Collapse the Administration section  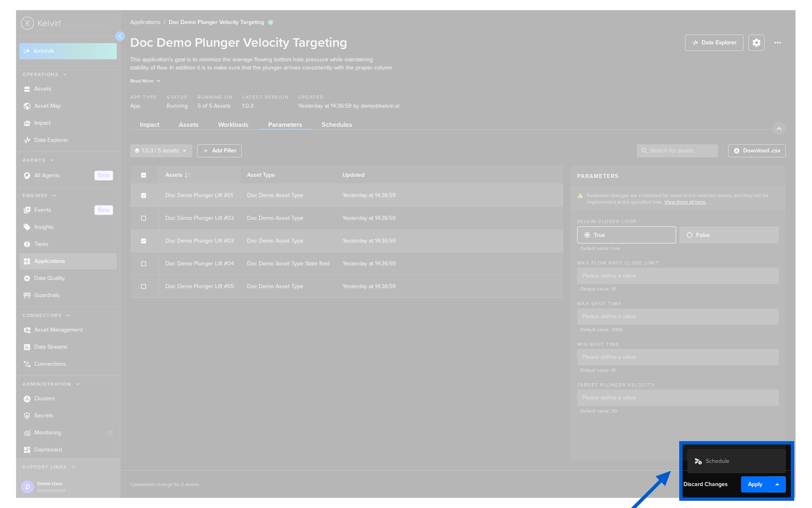tap(78, 384)
